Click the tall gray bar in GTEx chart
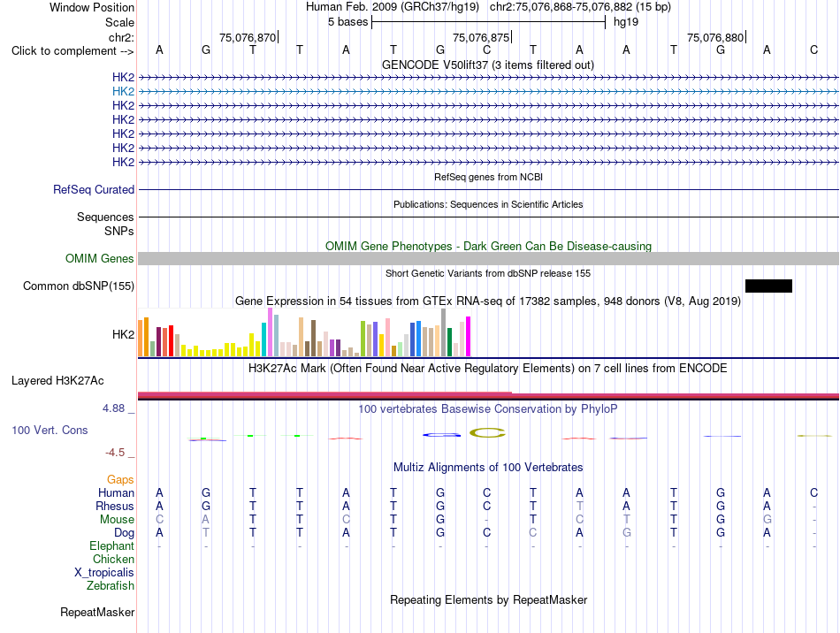Screen dimensions: 840x633 point(444,332)
